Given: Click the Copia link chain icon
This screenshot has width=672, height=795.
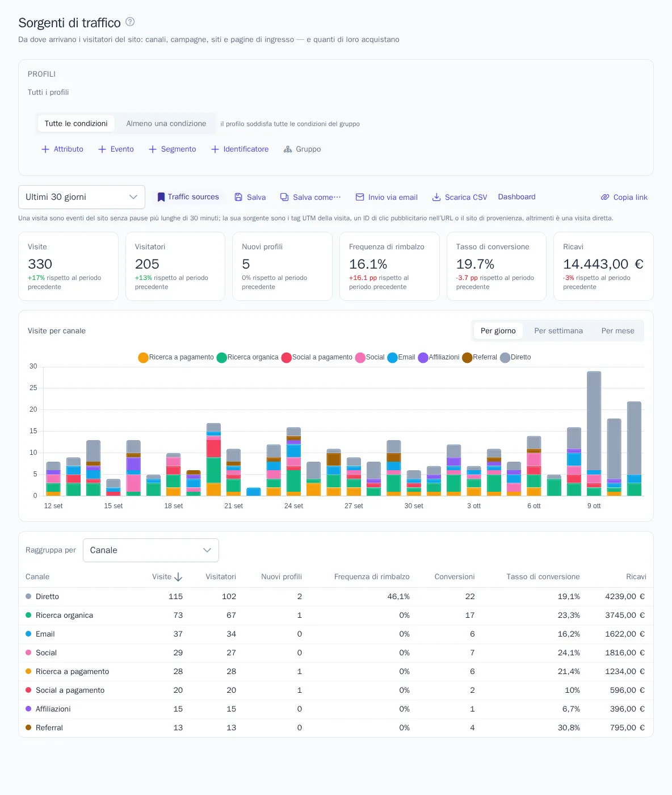Looking at the screenshot, I should coord(605,197).
